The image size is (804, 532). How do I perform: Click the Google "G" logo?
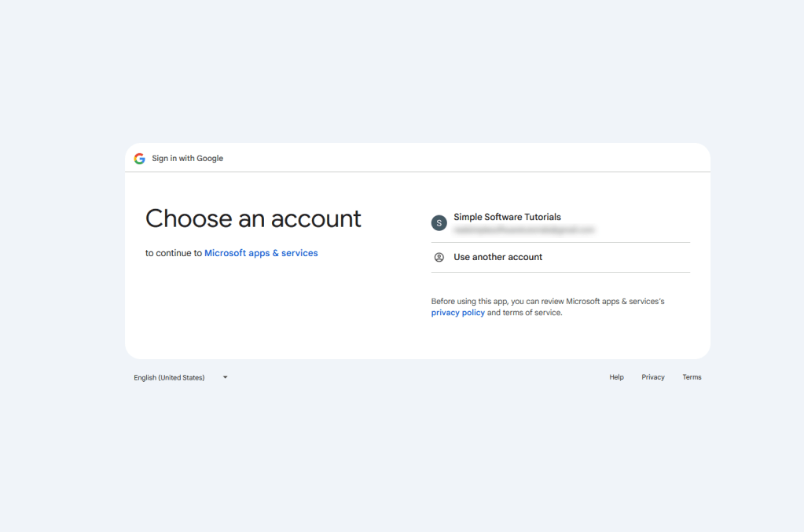tap(140, 159)
